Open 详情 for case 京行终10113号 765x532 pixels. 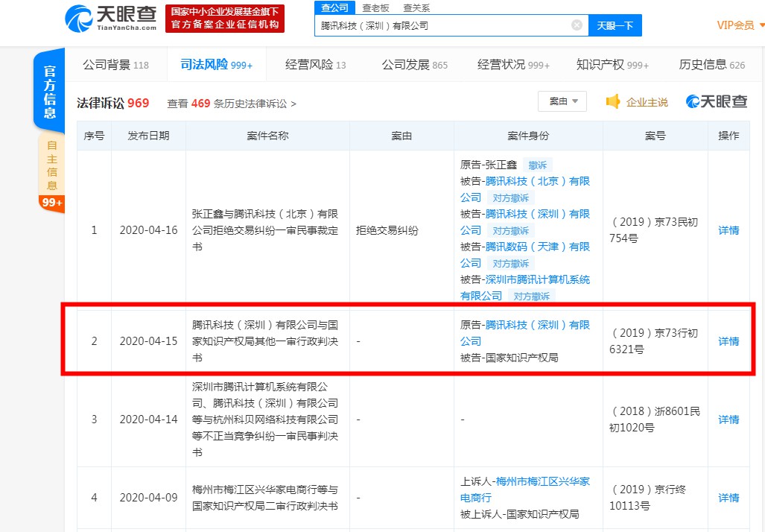729,497
